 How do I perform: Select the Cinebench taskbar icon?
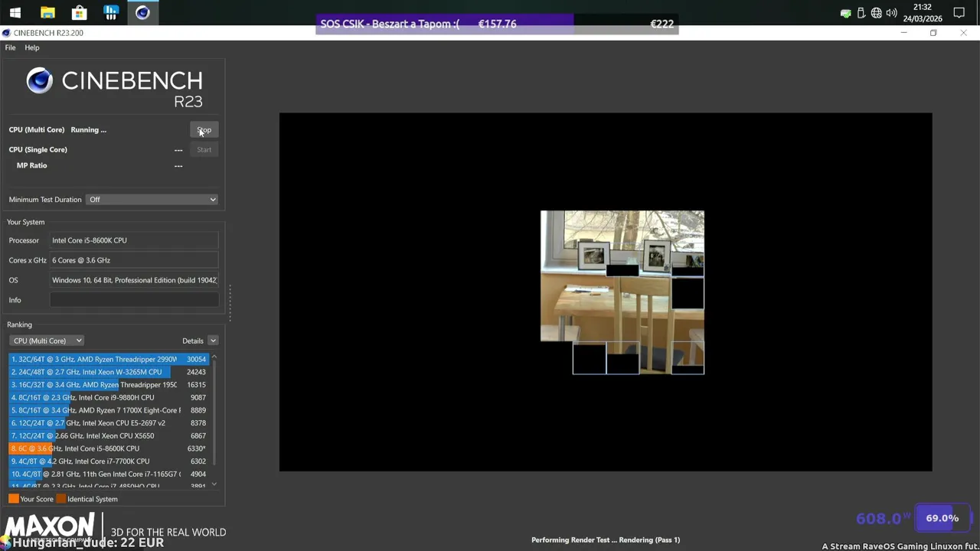(142, 12)
